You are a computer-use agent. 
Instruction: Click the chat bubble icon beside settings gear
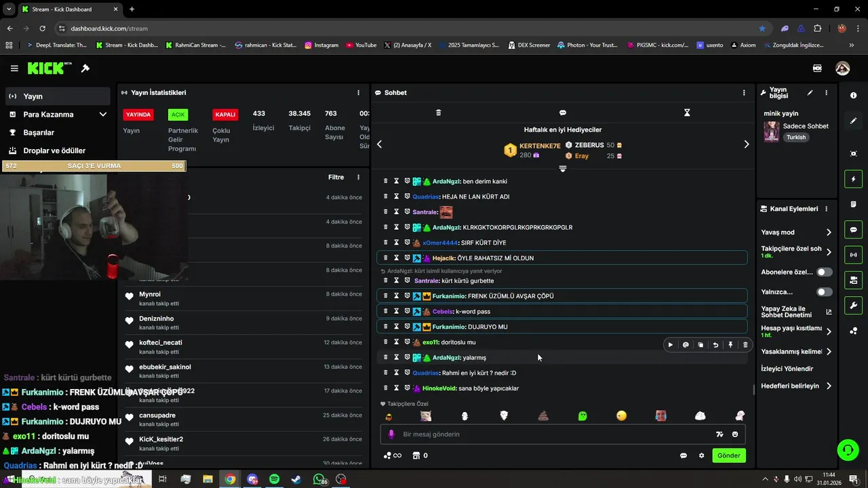click(683, 455)
